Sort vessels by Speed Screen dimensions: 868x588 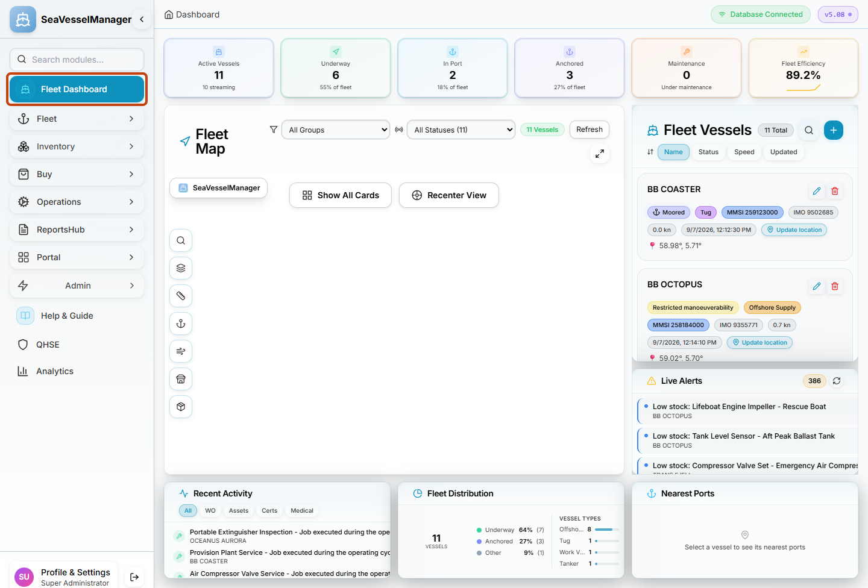click(744, 152)
